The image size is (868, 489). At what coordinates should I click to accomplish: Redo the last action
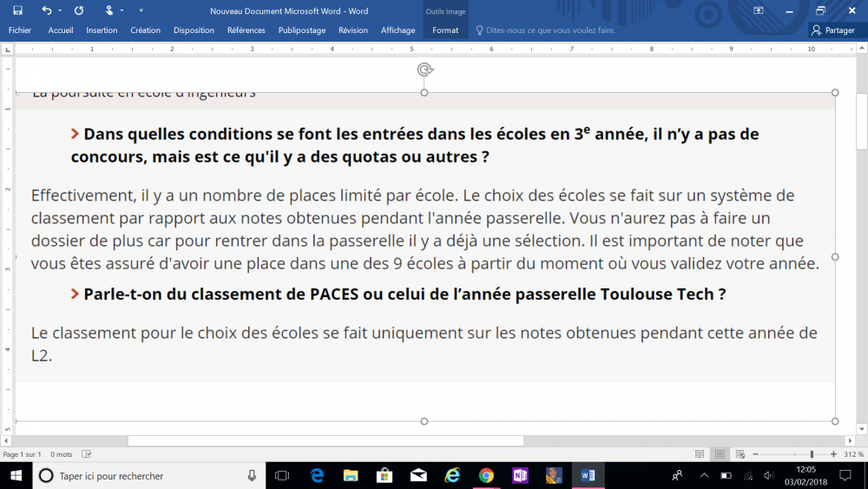pos(79,10)
